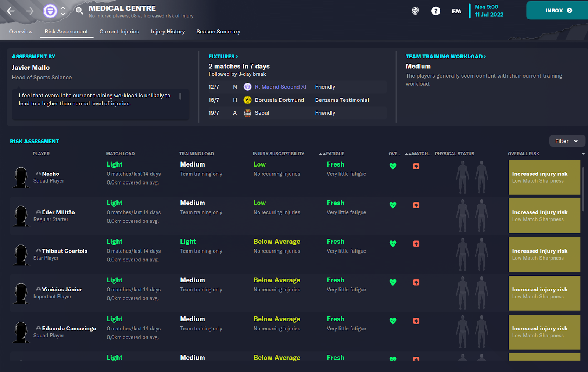This screenshot has height=372, width=588.
Task: Click Vinícius Júnior's physical status figure
Action: point(472,293)
